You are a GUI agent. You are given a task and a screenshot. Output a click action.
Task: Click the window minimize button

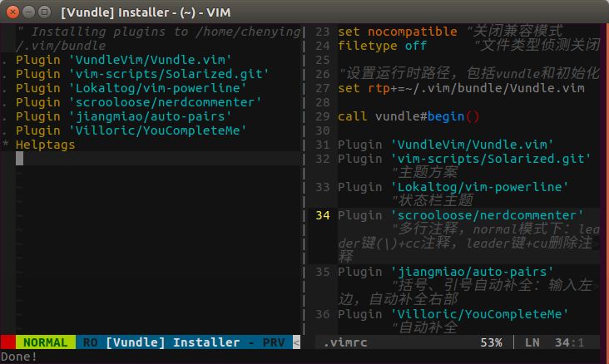pos(29,12)
